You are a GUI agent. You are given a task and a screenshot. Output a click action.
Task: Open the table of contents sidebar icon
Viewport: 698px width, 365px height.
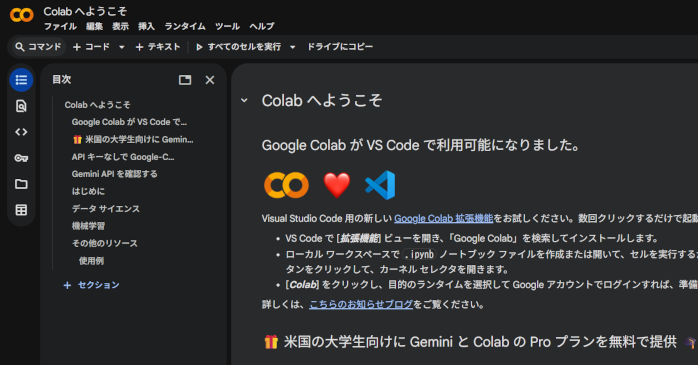click(x=21, y=80)
